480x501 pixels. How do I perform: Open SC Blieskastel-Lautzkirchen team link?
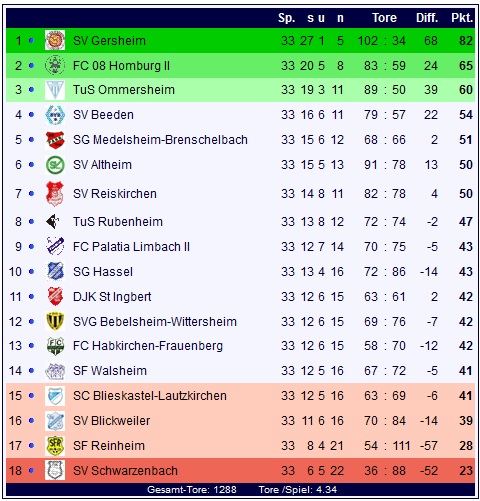point(150,396)
